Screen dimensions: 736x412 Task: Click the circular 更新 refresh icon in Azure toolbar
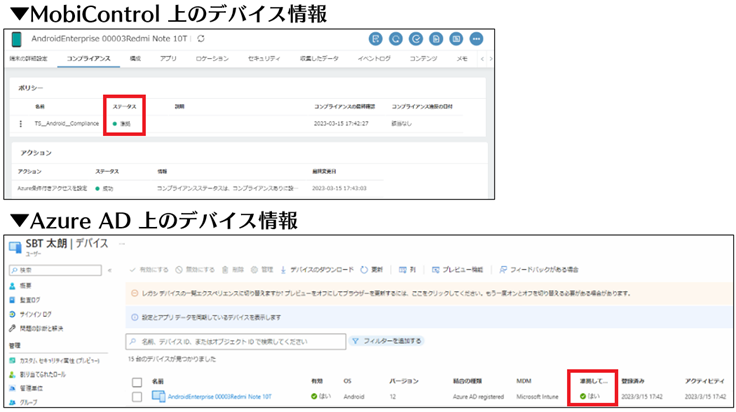coord(364,270)
